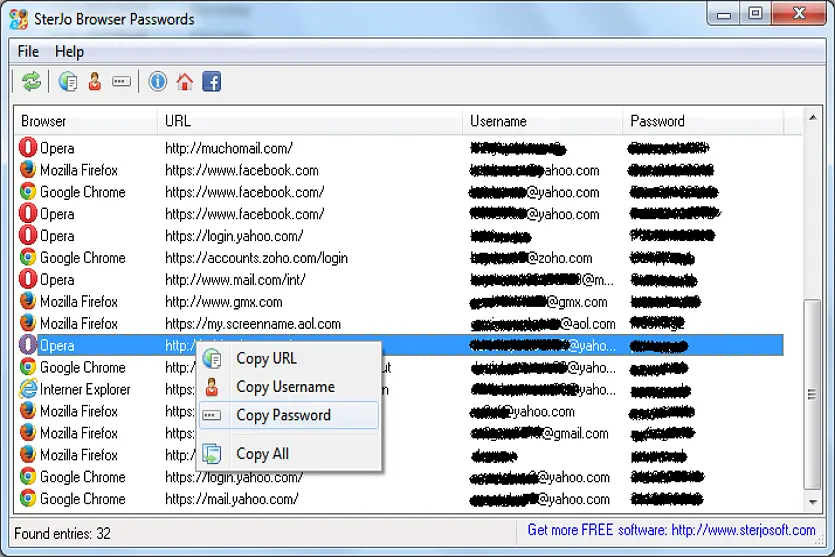Select the https://my.screenname.aol.com URL
Screen dimensions: 835x557
point(253,324)
